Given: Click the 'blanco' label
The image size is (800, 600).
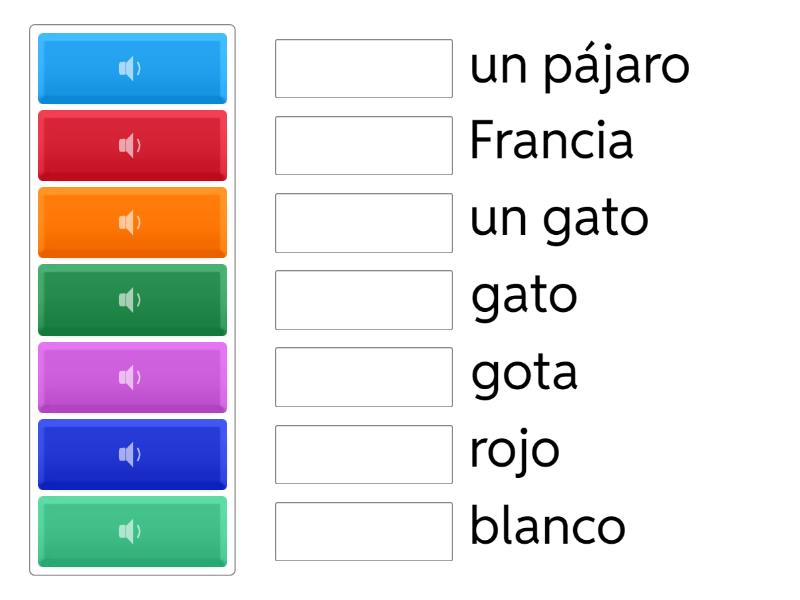Looking at the screenshot, I should tap(548, 527).
